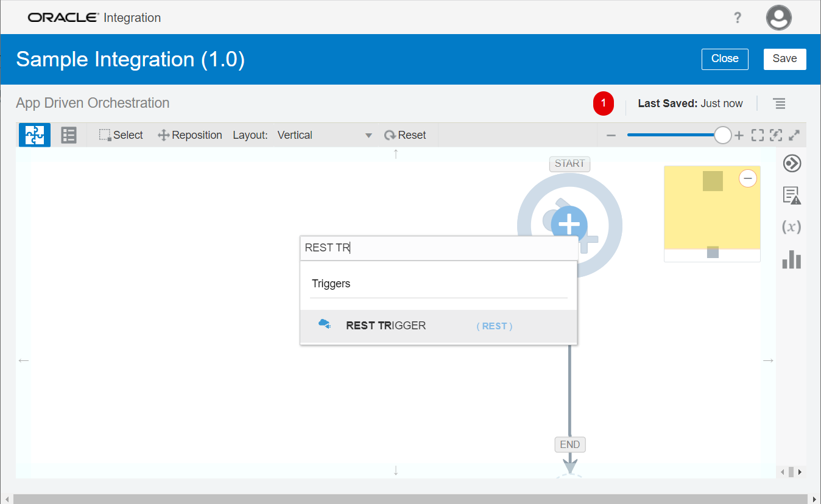The width and height of the screenshot is (821, 504).
Task: Open the user profile avatar menu
Action: coord(779,18)
